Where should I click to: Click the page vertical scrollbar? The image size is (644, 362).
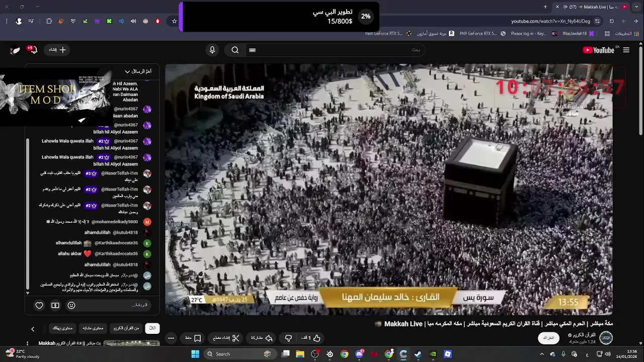[x=640, y=90]
